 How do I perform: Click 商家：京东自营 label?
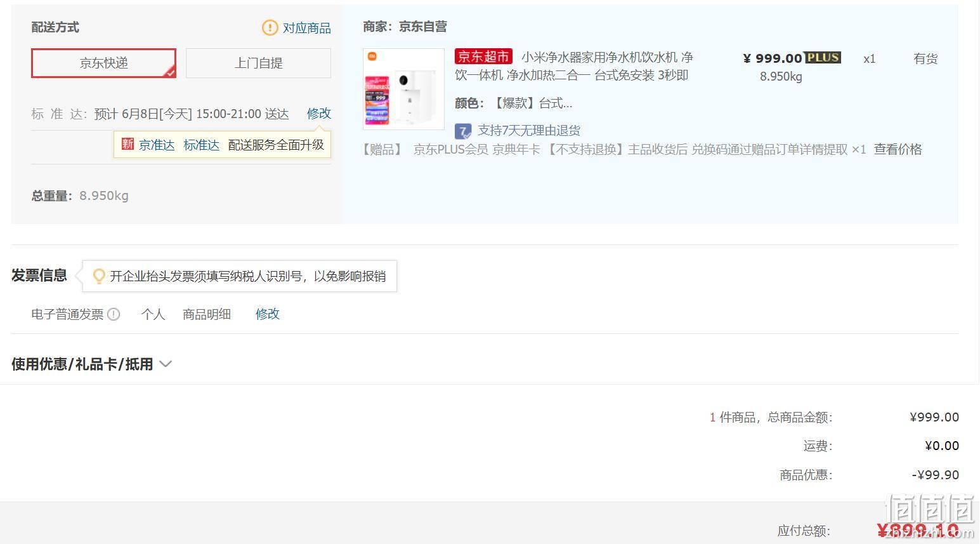tap(405, 27)
